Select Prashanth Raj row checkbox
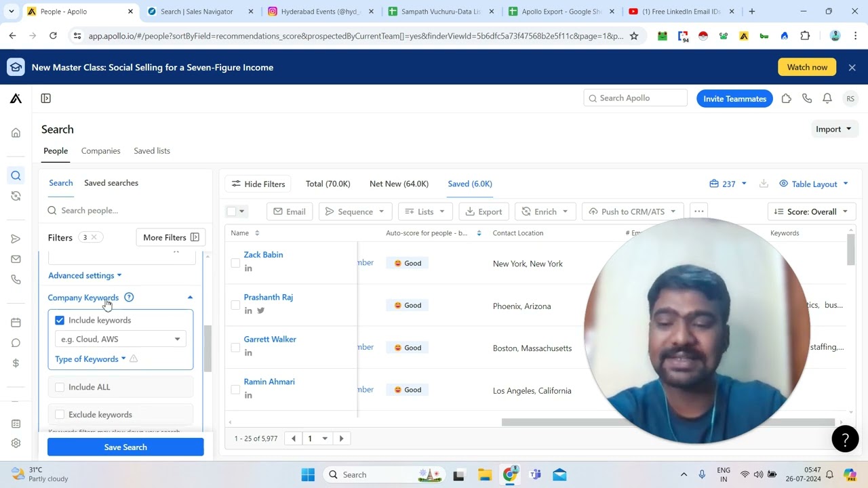Screen dimensions: 868x488 235,305
